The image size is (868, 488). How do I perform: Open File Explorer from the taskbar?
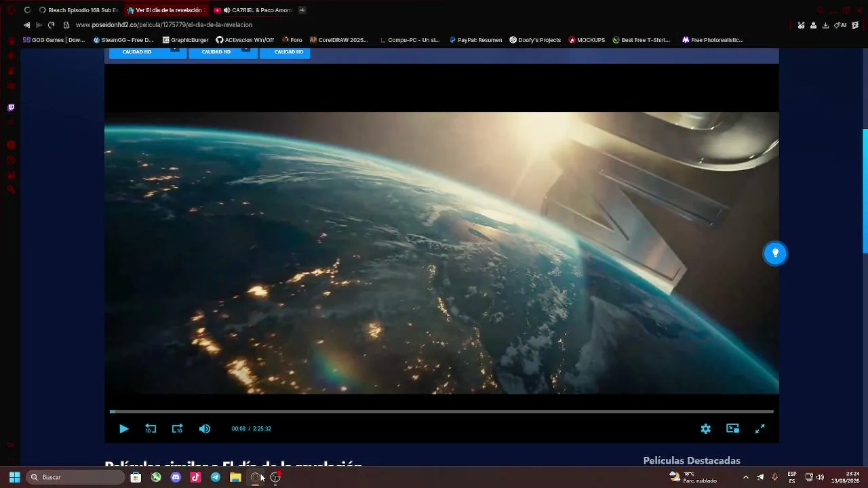(x=235, y=477)
